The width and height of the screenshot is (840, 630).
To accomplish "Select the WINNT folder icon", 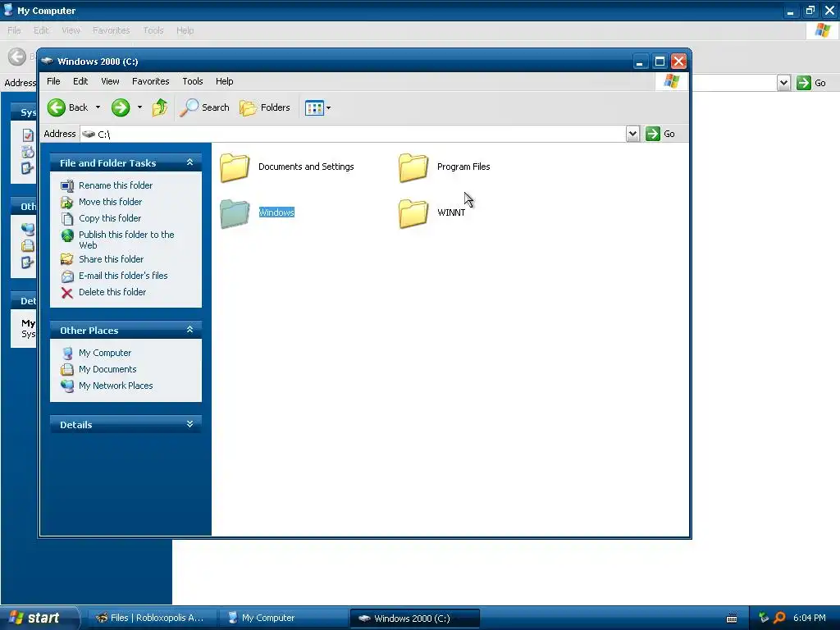I will [x=413, y=213].
